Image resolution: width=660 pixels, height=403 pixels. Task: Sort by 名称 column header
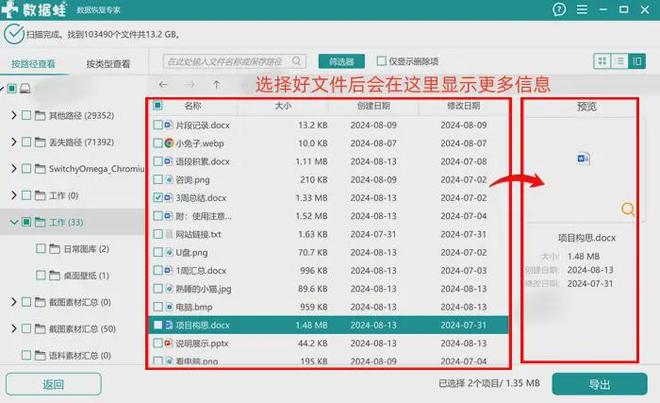(193, 106)
